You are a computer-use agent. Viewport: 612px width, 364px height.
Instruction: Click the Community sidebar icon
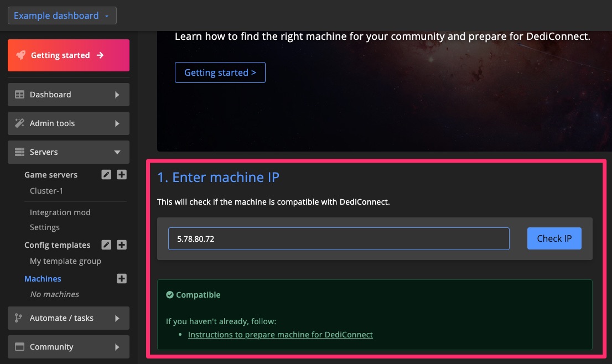18,347
